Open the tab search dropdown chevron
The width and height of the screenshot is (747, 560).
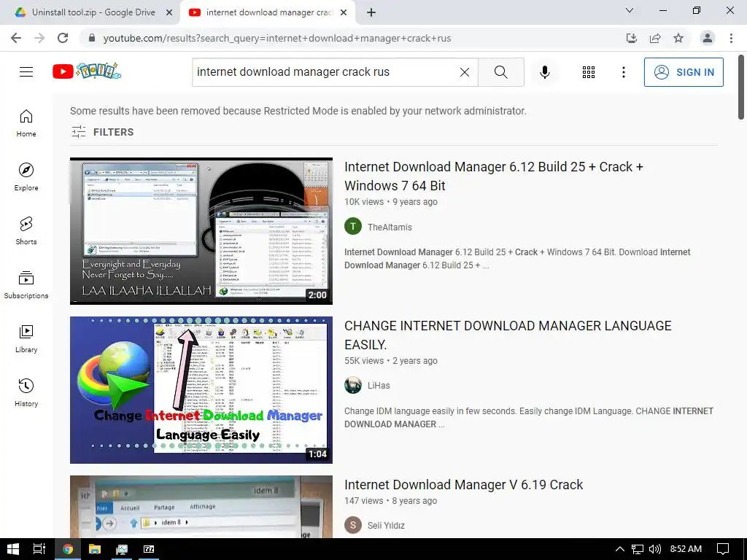[630, 10]
